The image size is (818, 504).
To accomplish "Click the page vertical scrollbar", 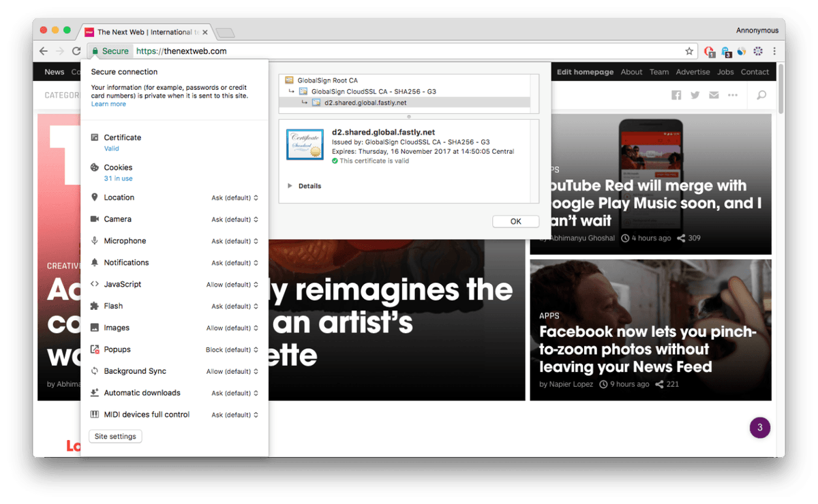I will 781,89.
